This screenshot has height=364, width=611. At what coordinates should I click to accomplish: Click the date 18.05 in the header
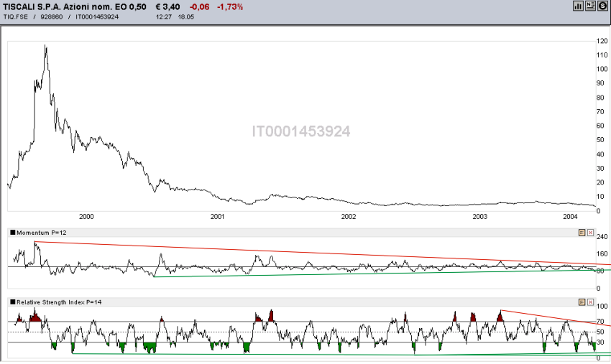[x=186, y=17]
